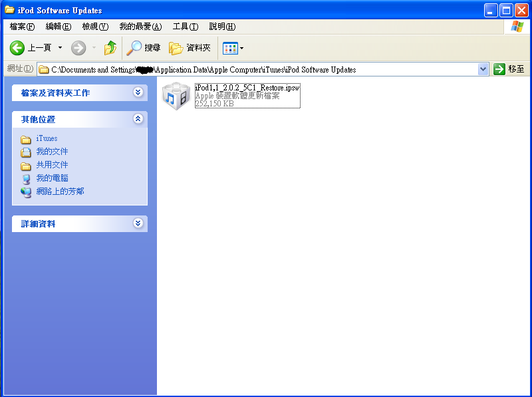This screenshot has height=397, width=532.
Task: Click the title bar folder icon
Action: click(x=9, y=10)
